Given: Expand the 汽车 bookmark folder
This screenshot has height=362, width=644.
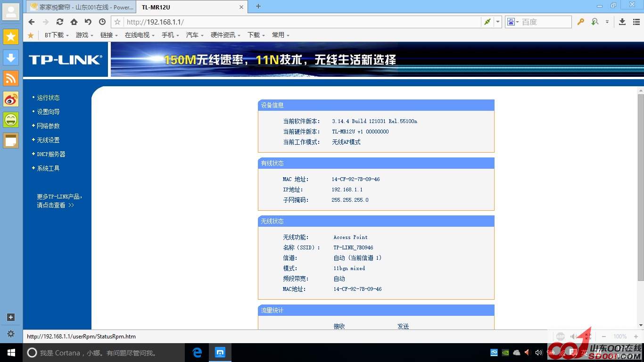Looking at the screenshot, I should coord(195,35).
